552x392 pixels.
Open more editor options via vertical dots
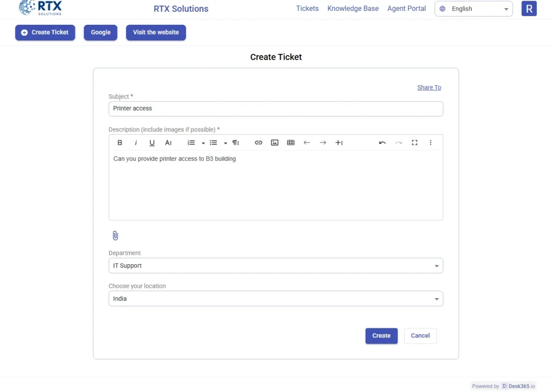pos(431,142)
